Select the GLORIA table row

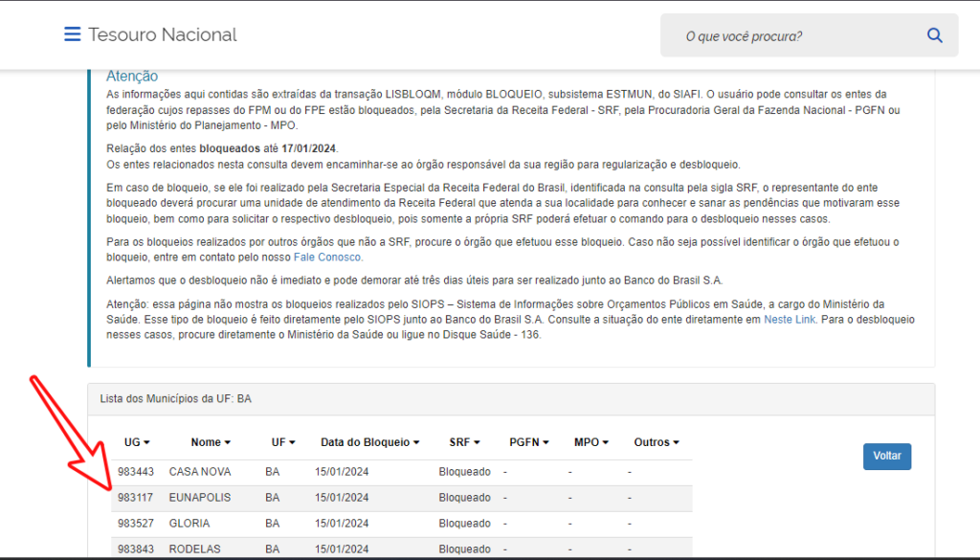pyautogui.click(x=402, y=524)
